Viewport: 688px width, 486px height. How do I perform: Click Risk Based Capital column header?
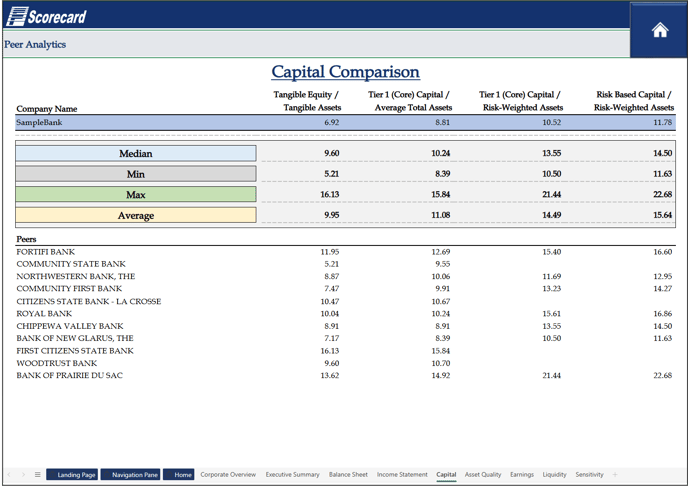(x=634, y=101)
